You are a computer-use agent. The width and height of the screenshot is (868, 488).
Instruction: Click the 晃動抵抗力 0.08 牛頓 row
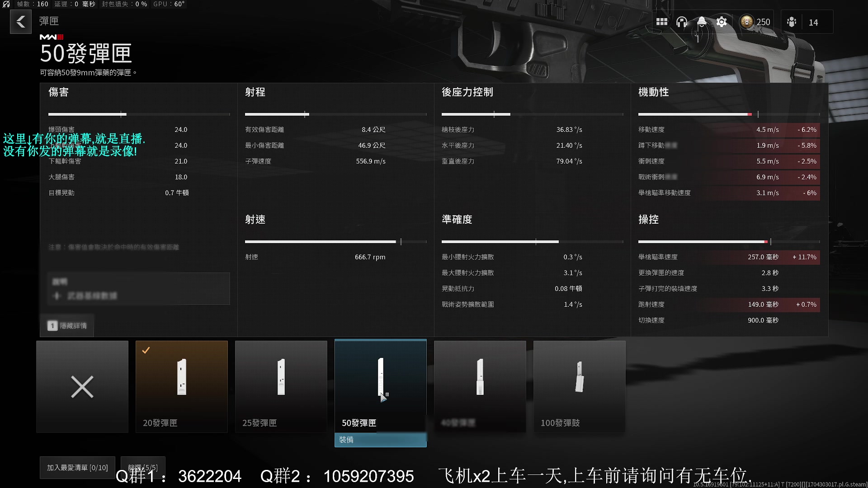512,289
